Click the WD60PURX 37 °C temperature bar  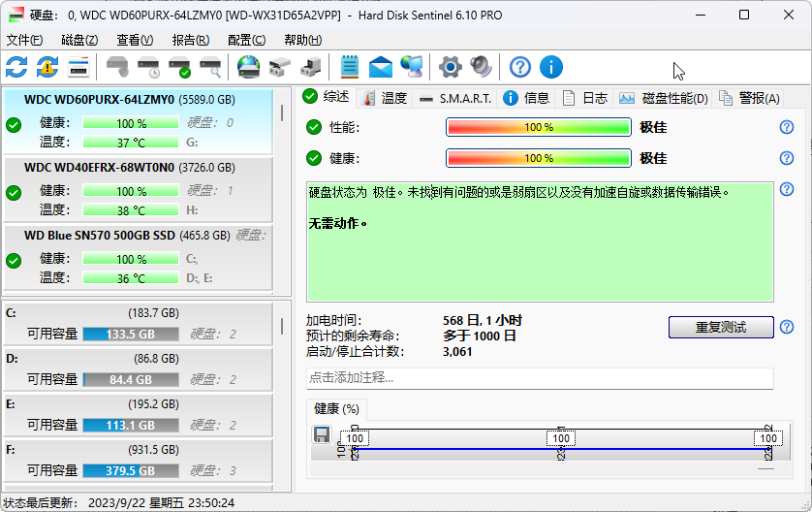tap(131, 142)
